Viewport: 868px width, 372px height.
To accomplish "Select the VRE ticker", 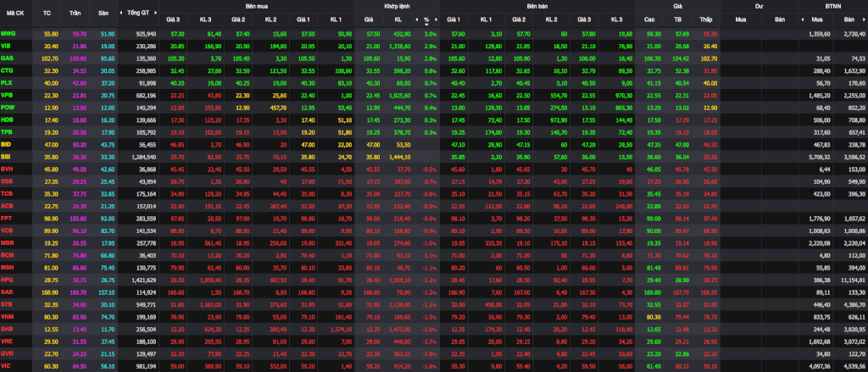I will click(x=7, y=341).
